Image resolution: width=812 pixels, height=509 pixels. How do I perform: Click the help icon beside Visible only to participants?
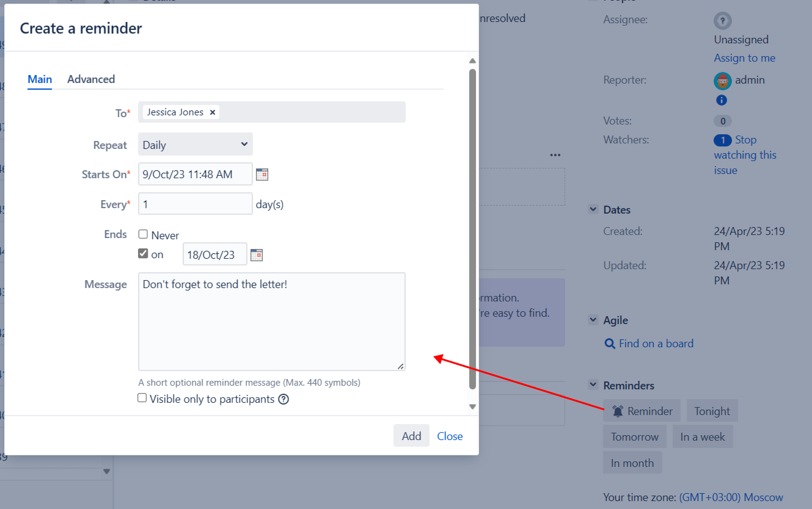tap(284, 399)
